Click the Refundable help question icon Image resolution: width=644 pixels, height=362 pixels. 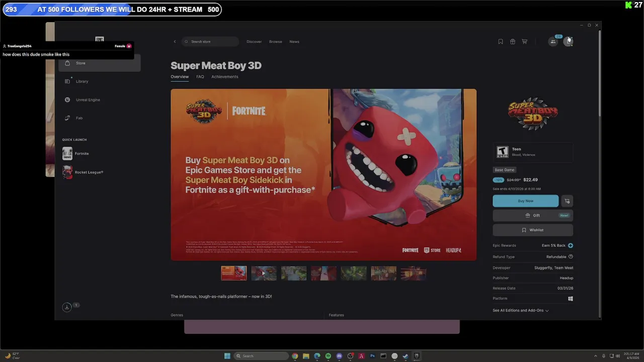tap(571, 256)
